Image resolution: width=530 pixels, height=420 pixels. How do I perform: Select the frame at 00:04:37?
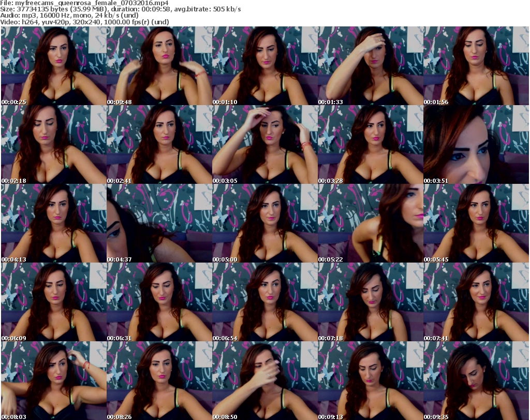pos(159,224)
